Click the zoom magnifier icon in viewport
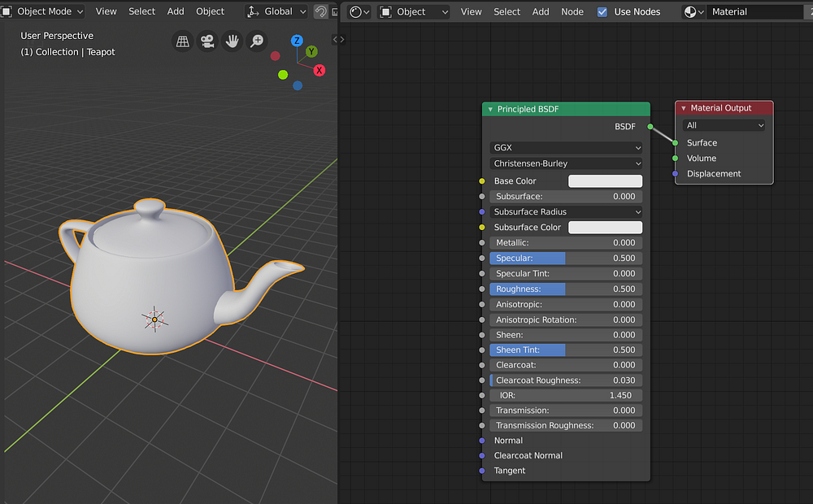Viewport: 813px width, 504px height. click(257, 41)
